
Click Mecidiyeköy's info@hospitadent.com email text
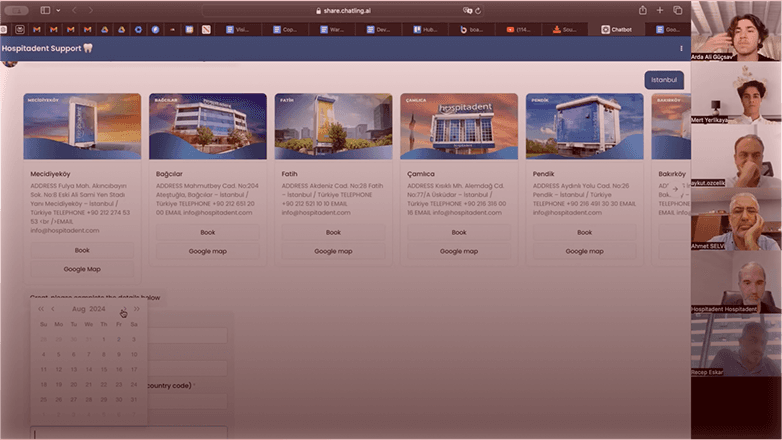65,230
